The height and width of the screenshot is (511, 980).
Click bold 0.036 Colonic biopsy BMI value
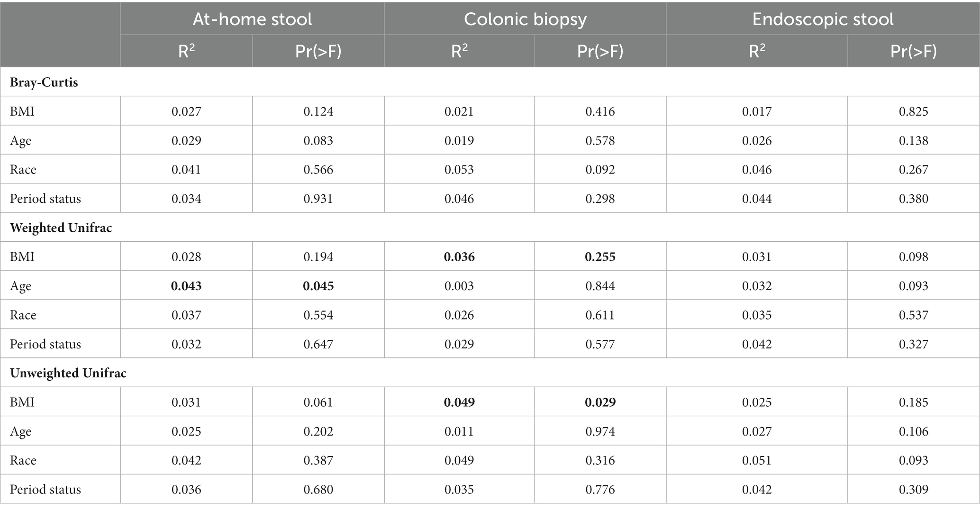(459, 257)
